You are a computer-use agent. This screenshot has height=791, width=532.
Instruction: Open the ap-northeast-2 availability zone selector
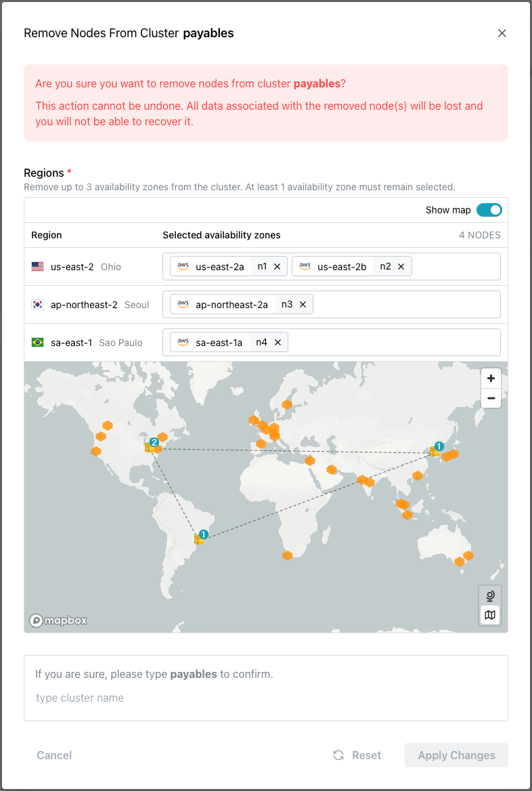(406, 304)
